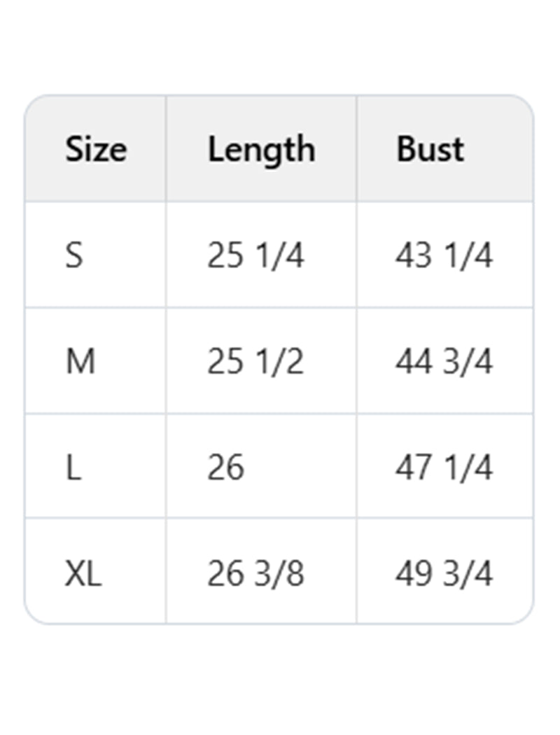Click the 44 3/4 bust value
Viewport: 560px width, 735px height.
point(444,362)
